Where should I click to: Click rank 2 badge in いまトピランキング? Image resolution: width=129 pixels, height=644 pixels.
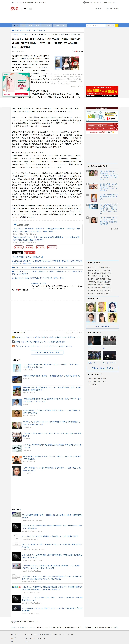tap(13, 342)
